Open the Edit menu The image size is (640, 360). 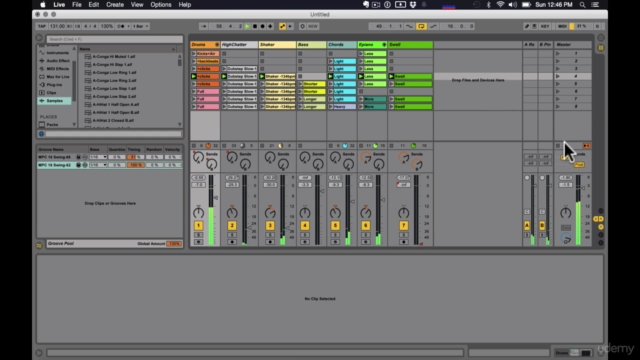(x=94, y=5)
